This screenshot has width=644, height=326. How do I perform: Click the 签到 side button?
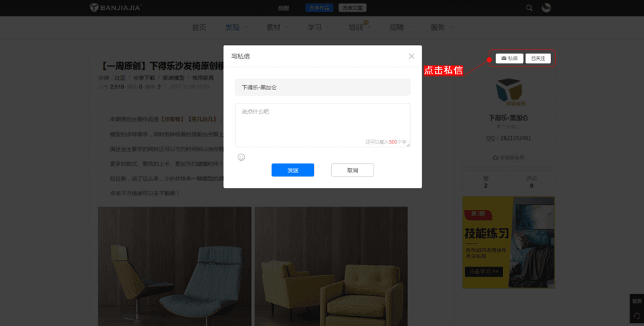coord(637,301)
